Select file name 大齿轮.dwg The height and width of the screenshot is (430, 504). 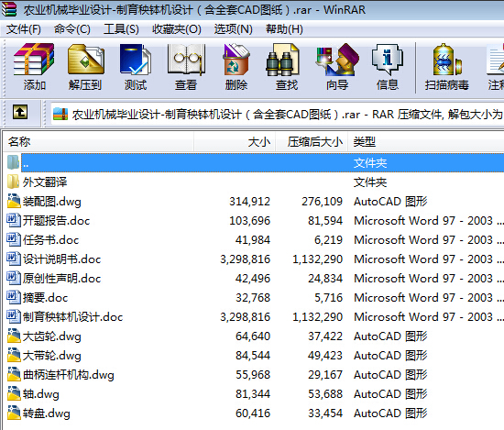point(51,336)
